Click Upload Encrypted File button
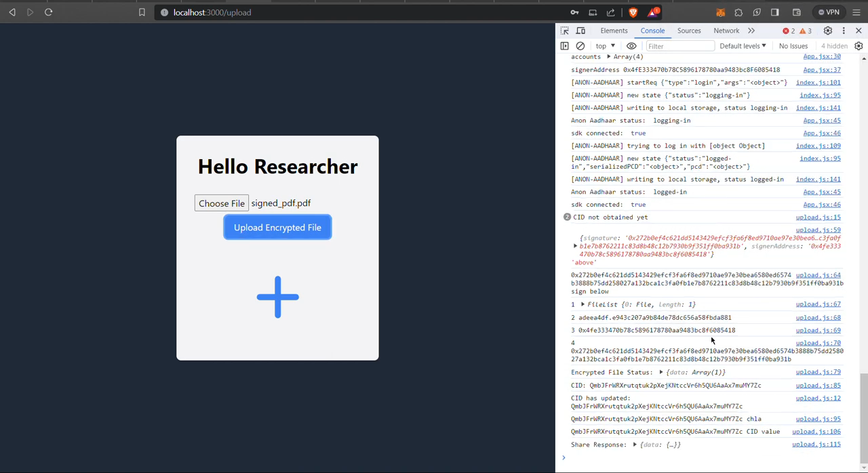868x473 pixels. (x=277, y=228)
